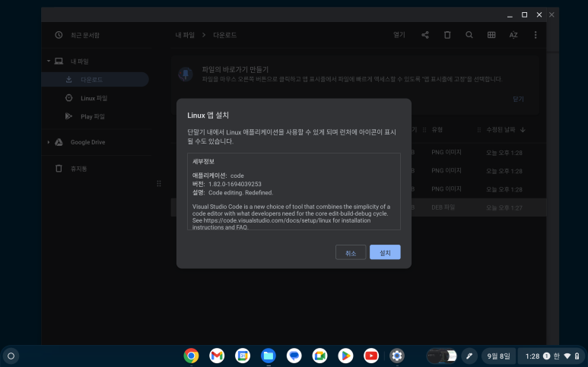Click the share icon in toolbar
The image size is (588, 367).
coord(425,35)
